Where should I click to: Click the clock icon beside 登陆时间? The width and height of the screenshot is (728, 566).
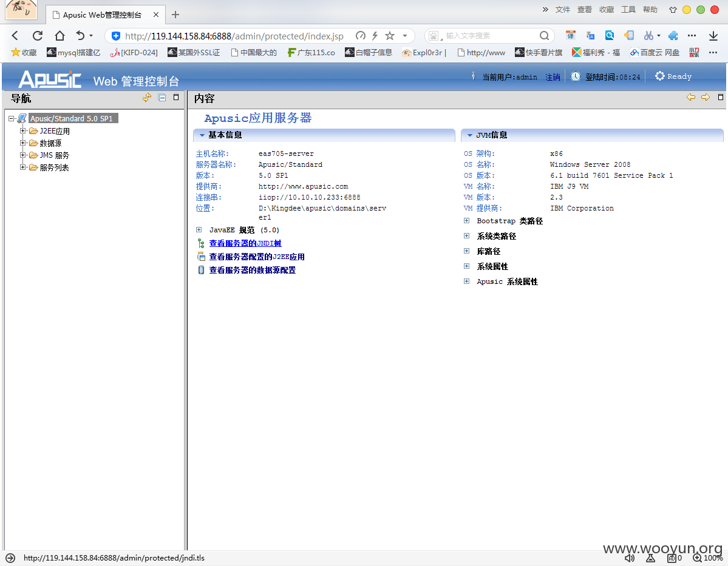(575, 76)
